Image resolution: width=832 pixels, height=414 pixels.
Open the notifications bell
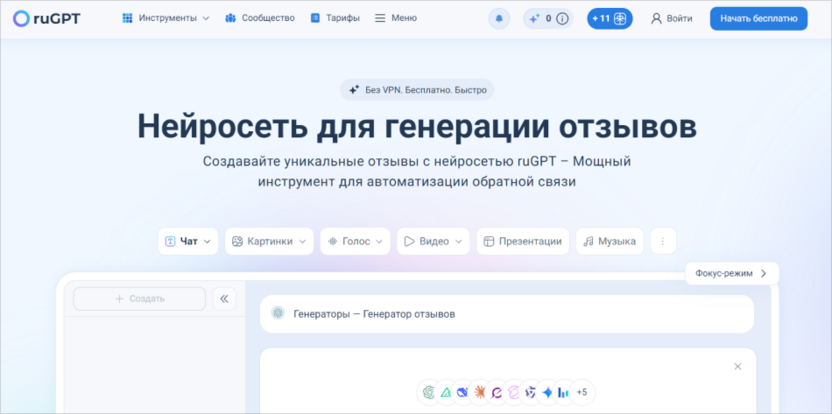499,19
